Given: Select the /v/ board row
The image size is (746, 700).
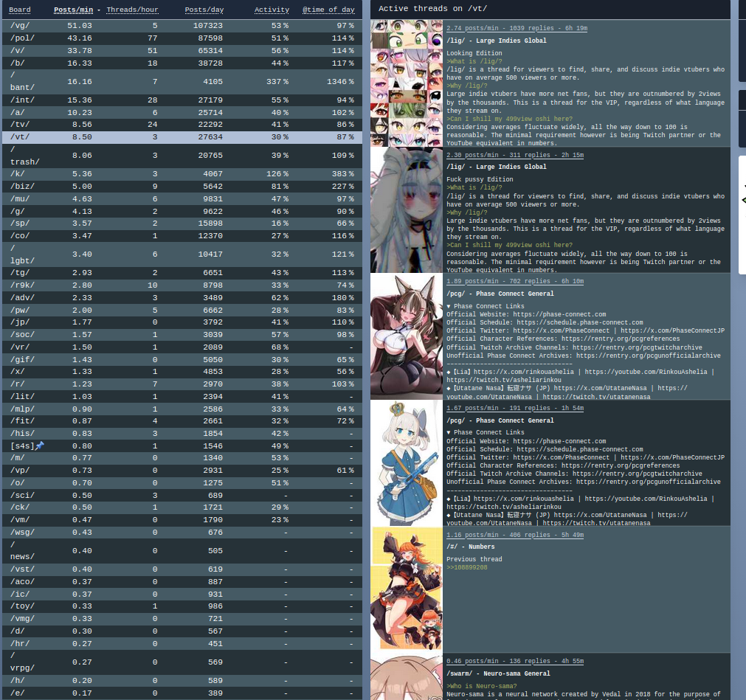Looking at the screenshot, I should pyautogui.click(x=182, y=50).
